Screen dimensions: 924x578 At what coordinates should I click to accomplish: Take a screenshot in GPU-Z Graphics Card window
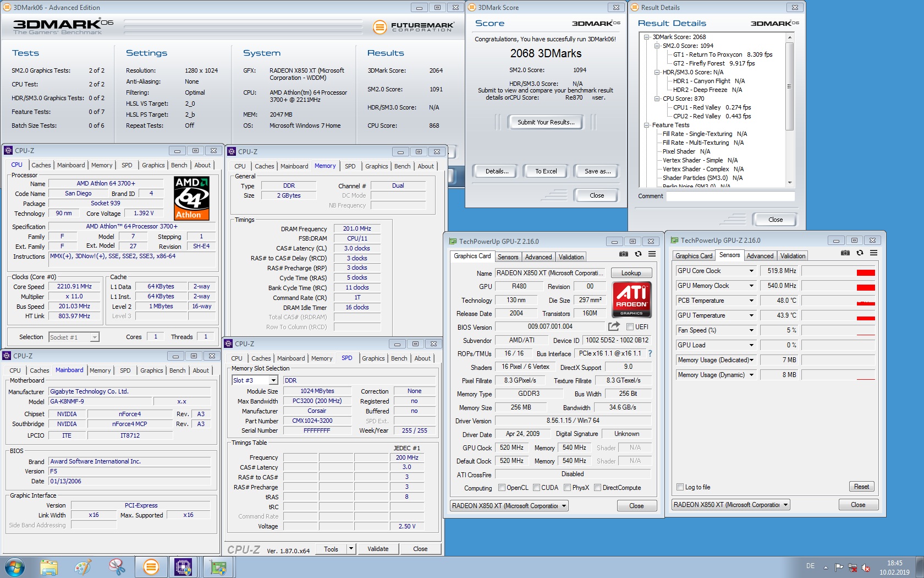click(x=624, y=254)
